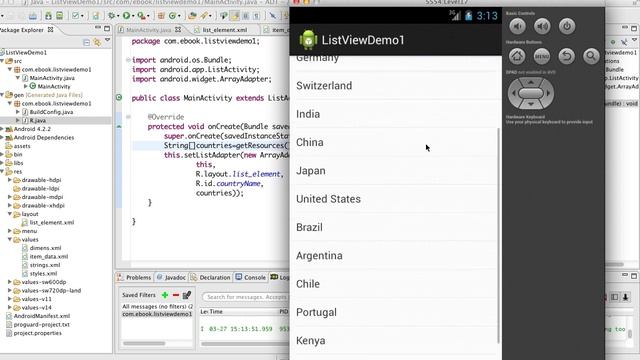This screenshot has height=360, width=640.
Task: Click the ListViewDemo1 Android app icon
Action: point(308,40)
